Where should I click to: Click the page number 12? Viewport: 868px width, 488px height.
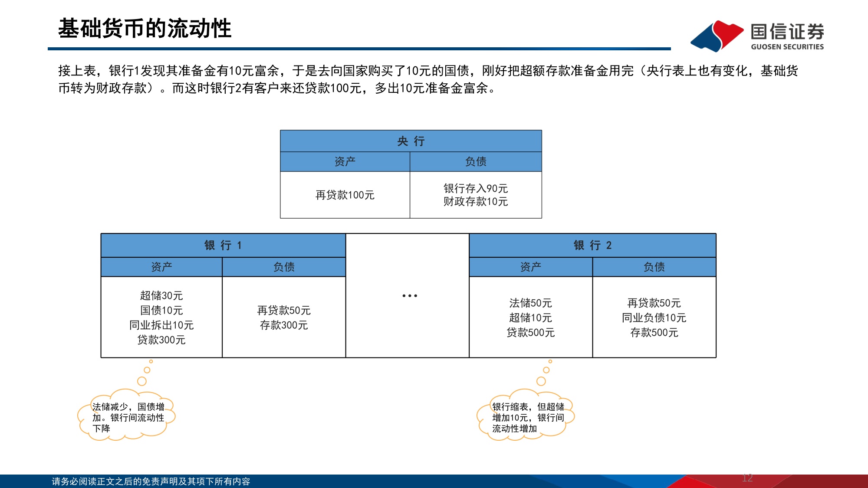pyautogui.click(x=747, y=478)
